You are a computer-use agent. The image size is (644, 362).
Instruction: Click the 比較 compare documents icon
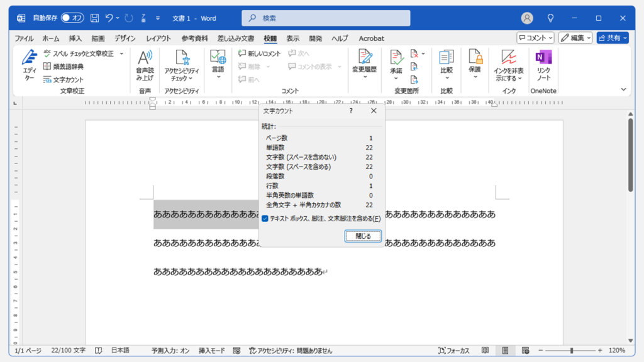point(447,65)
